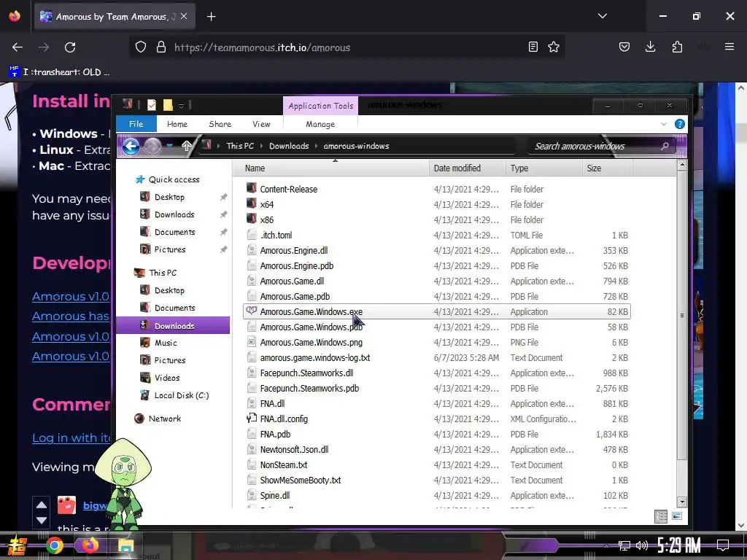Viewport: 747px width, 560px height.
Task: Open Local Disk (C:) in navigation pane
Action: click(x=182, y=395)
